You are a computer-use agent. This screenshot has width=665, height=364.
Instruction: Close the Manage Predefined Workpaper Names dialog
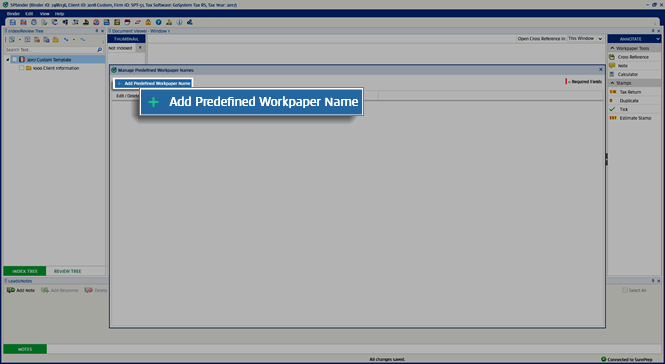(601, 70)
